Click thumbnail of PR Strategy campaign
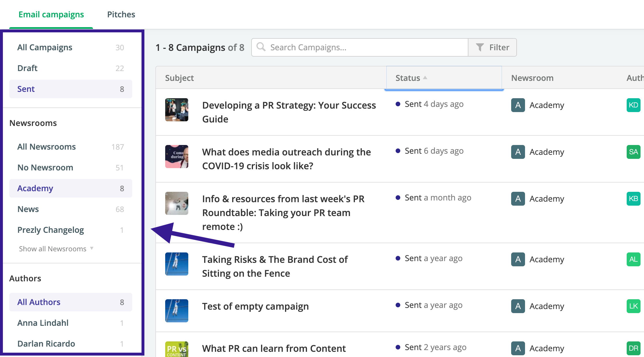 point(177,110)
